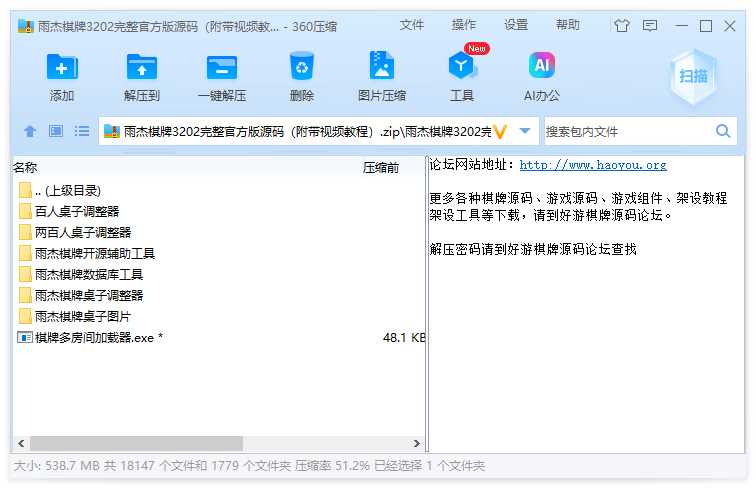This screenshot has width=756, height=488.
Task: Click the 一键解压 one-click extract icon
Action: (222, 67)
